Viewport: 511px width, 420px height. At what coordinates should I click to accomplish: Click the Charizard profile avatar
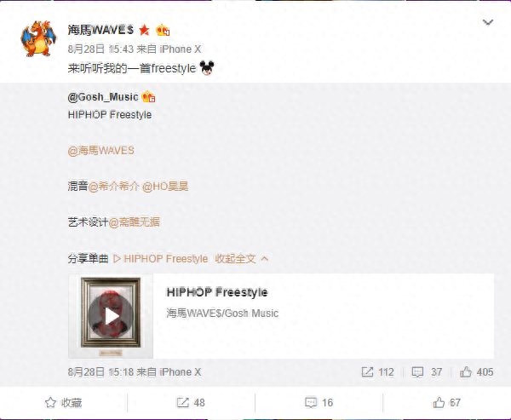click(x=38, y=38)
